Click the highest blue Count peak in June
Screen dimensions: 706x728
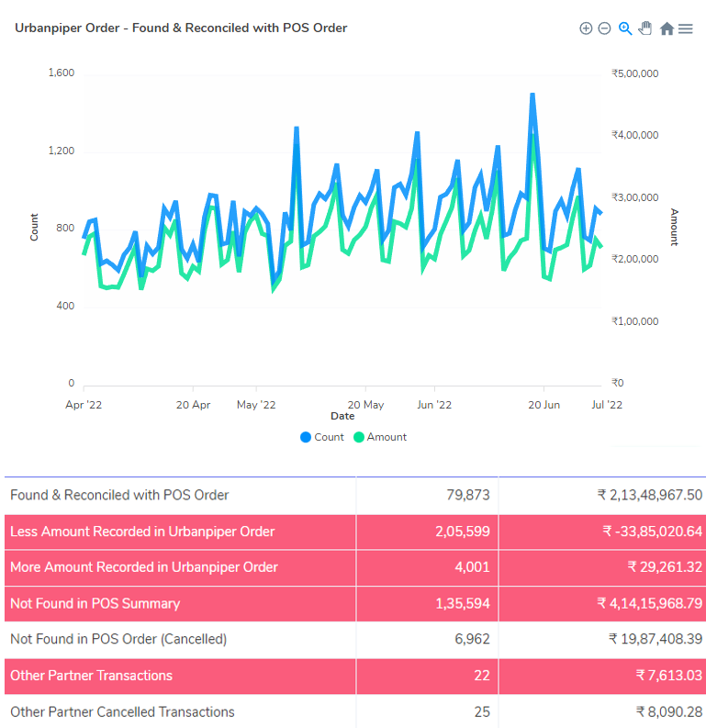click(532, 95)
